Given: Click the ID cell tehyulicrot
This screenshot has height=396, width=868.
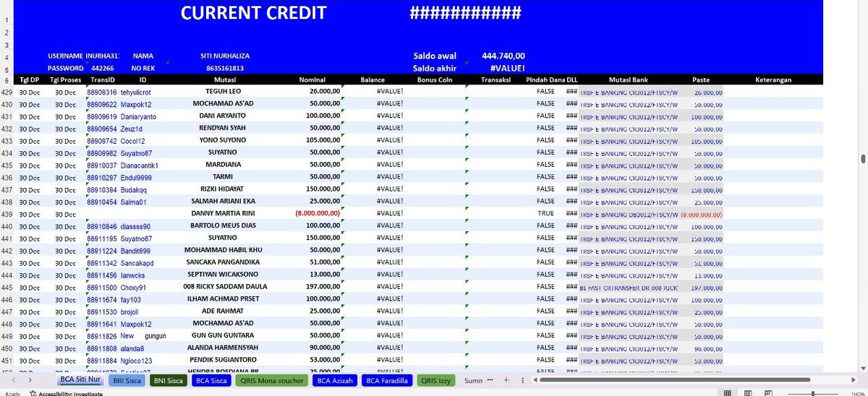Looking at the screenshot, I should 137,92.
